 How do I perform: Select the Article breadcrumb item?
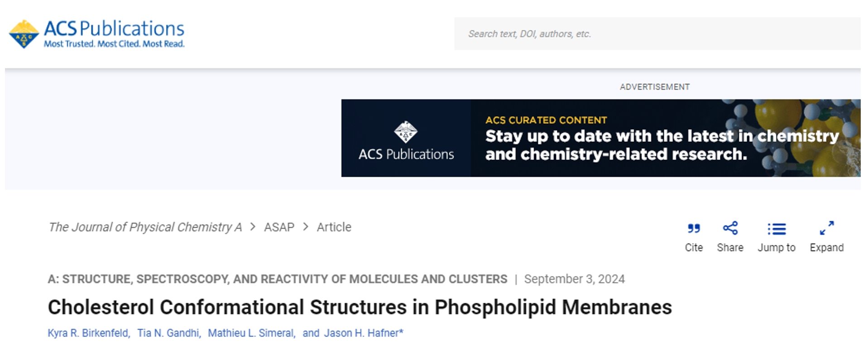pyautogui.click(x=334, y=227)
